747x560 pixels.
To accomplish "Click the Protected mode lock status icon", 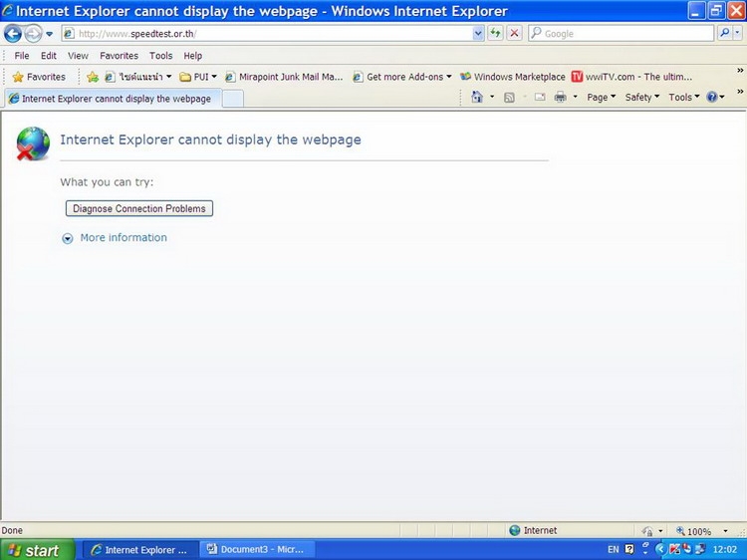I will [647, 530].
